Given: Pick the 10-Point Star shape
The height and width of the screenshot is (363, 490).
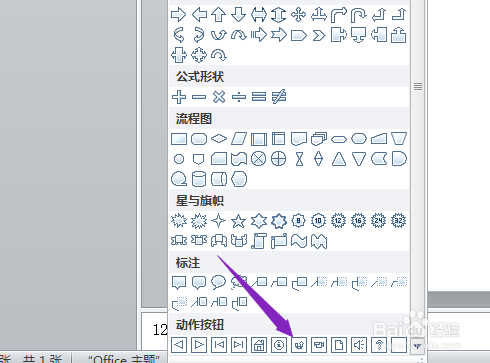Looking at the screenshot, I should (x=319, y=221).
